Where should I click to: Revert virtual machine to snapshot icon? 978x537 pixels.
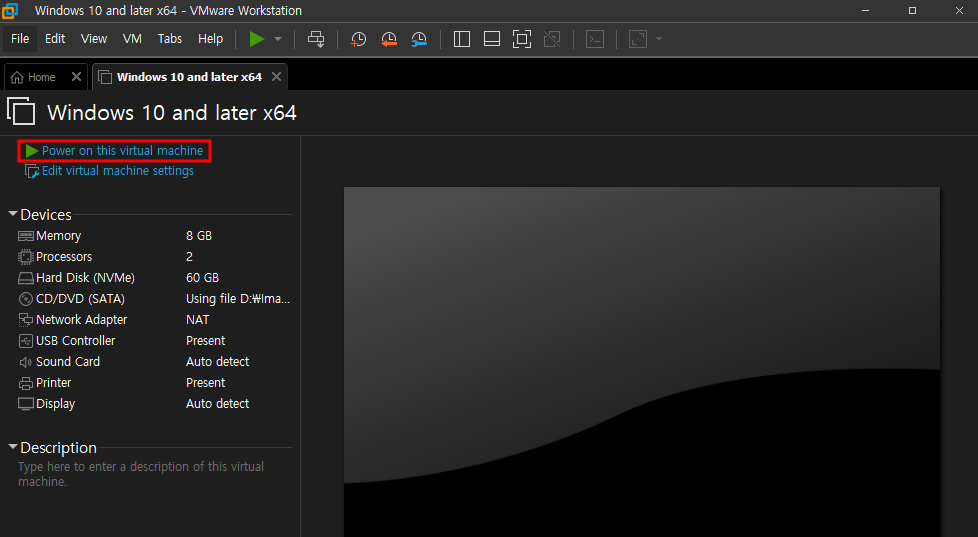tap(389, 39)
